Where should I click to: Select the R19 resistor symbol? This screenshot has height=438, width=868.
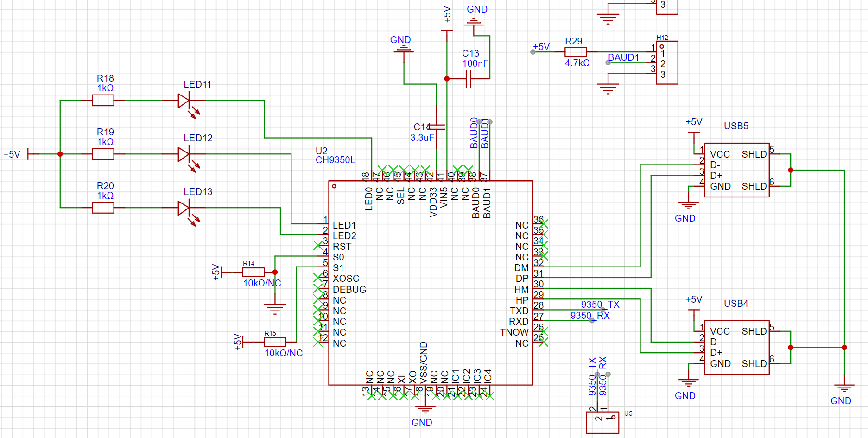103,154
